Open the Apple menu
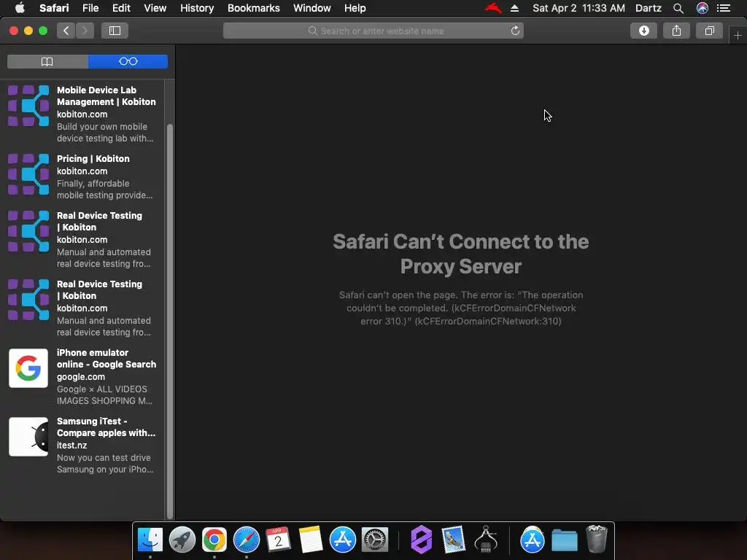747x560 pixels. click(x=20, y=8)
